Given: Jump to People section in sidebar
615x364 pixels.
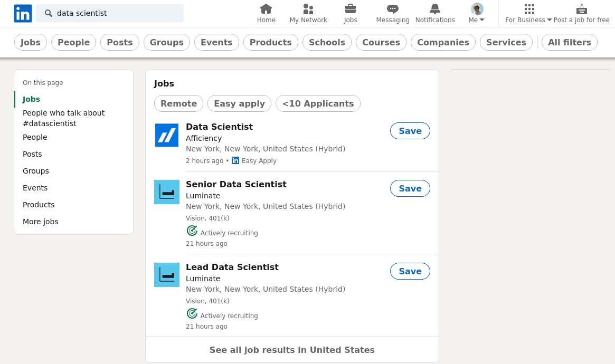Looking at the screenshot, I should (x=35, y=137).
